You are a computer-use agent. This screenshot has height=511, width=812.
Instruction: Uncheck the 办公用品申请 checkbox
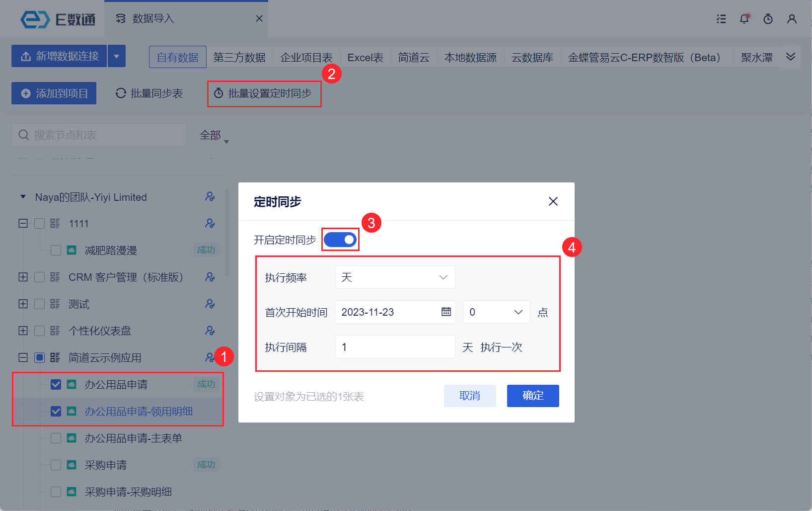pyautogui.click(x=56, y=384)
